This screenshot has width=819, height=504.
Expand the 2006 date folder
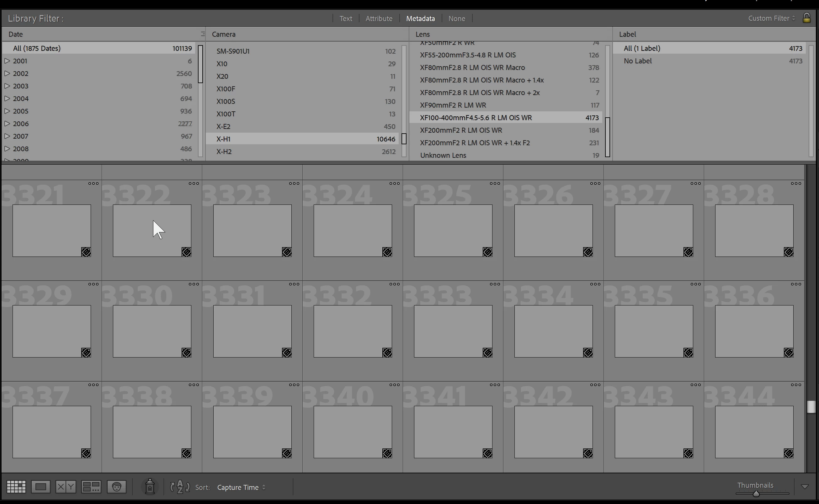7,124
